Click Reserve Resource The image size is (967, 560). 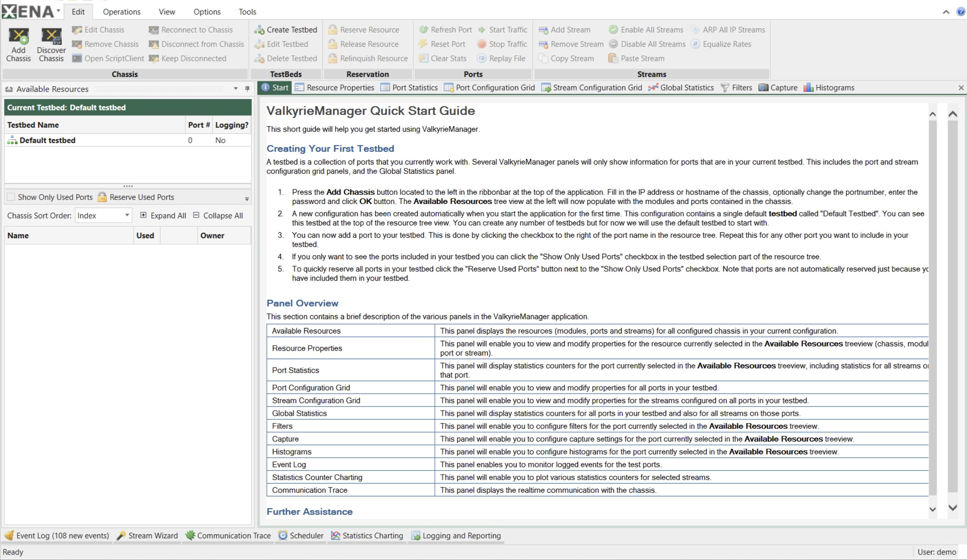(363, 29)
